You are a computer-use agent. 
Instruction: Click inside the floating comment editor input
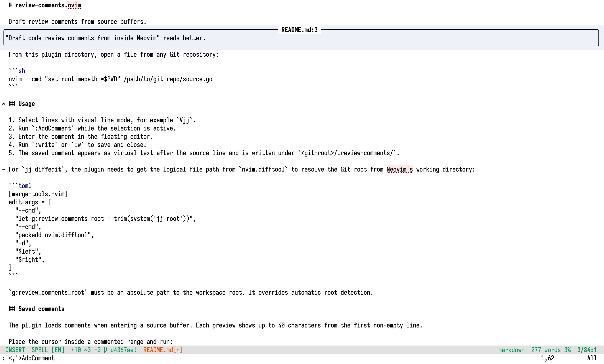pyautogui.click(x=301, y=38)
